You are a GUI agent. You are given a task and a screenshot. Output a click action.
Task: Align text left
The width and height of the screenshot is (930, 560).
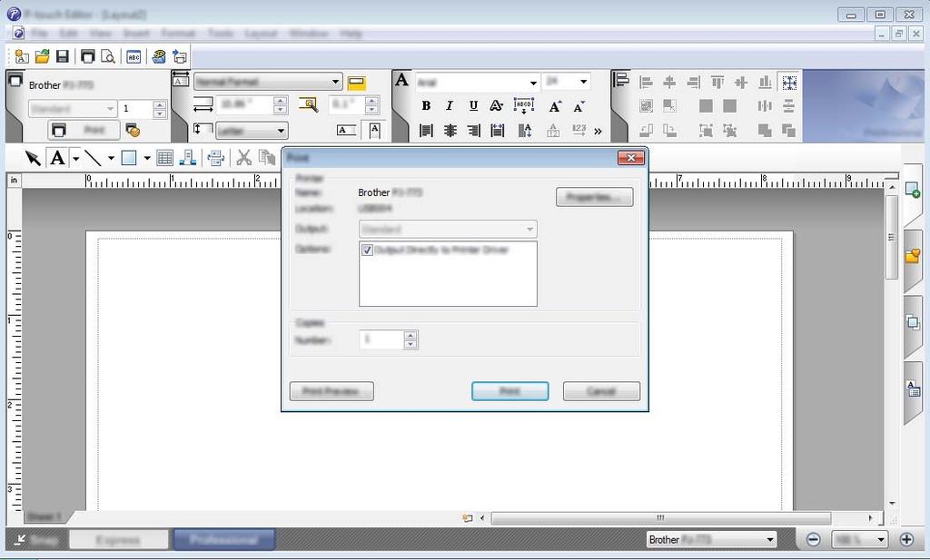pos(426,131)
